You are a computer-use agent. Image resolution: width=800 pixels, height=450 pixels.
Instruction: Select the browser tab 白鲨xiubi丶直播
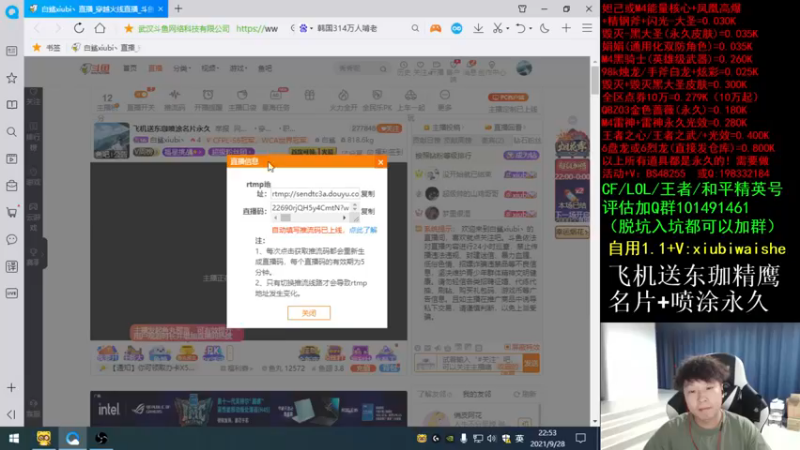tap(94, 9)
